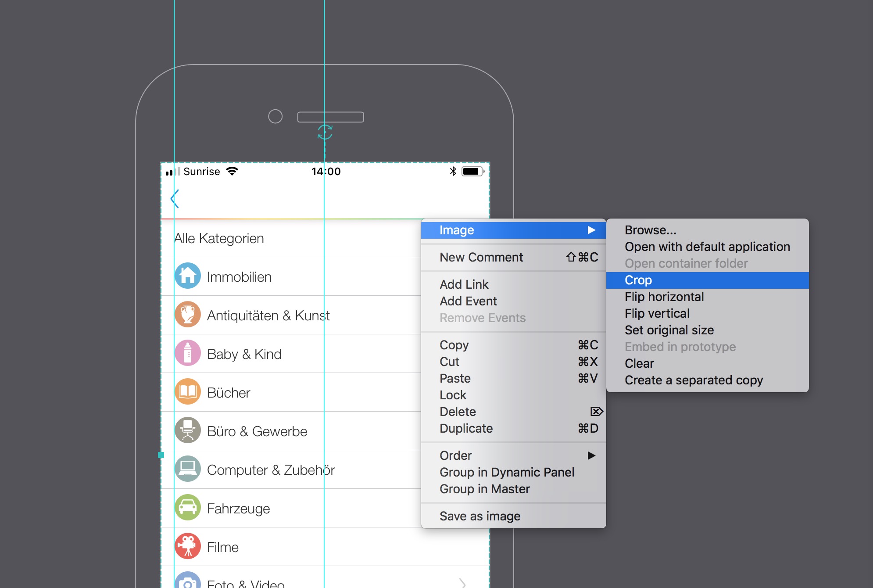Viewport: 873px width, 588px height.
Task: Select Crop from the Image submenu
Action: [x=707, y=280]
